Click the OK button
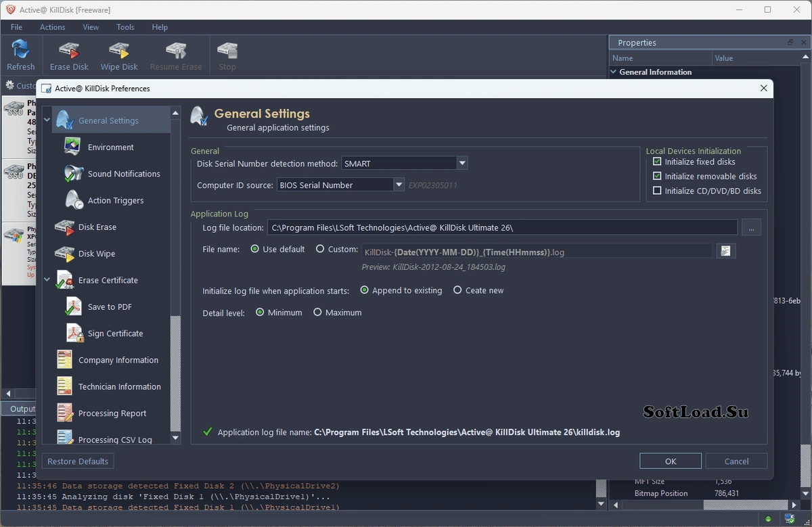Image resolution: width=812 pixels, height=527 pixels. pos(671,461)
